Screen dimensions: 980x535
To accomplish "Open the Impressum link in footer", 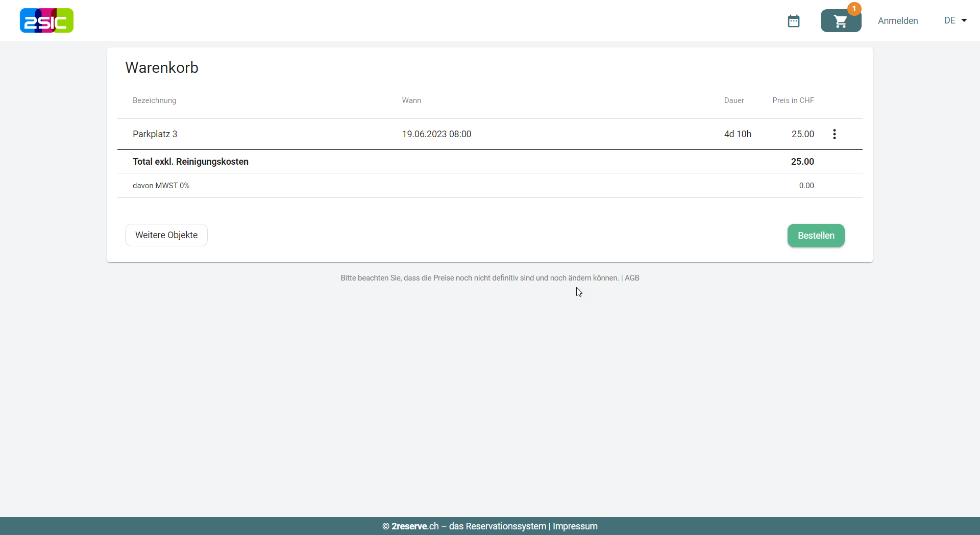I will coord(575,526).
